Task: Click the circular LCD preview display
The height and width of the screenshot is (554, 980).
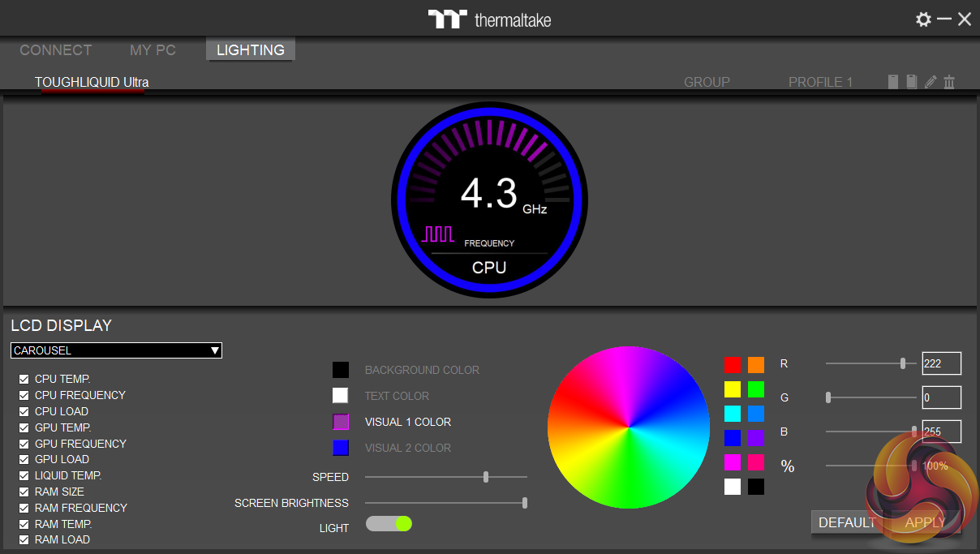Action: coord(489,200)
